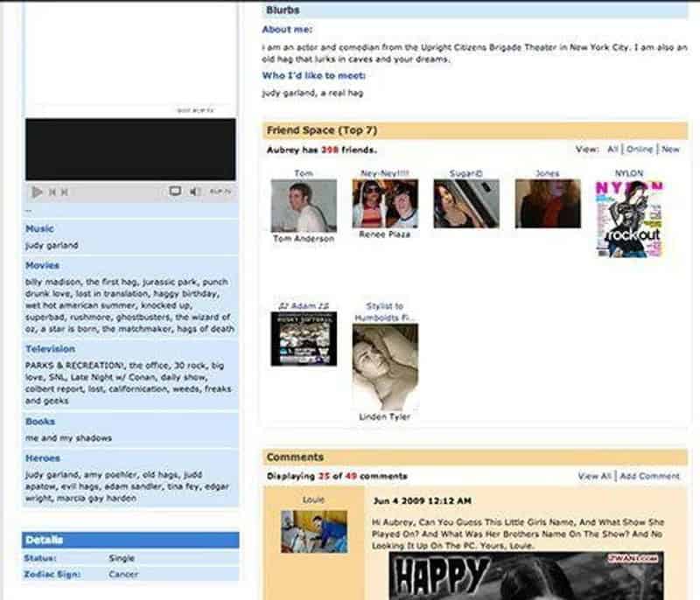Click the Ney-Ney!!!! name link
The width and height of the screenshot is (700, 600).
(x=385, y=173)
